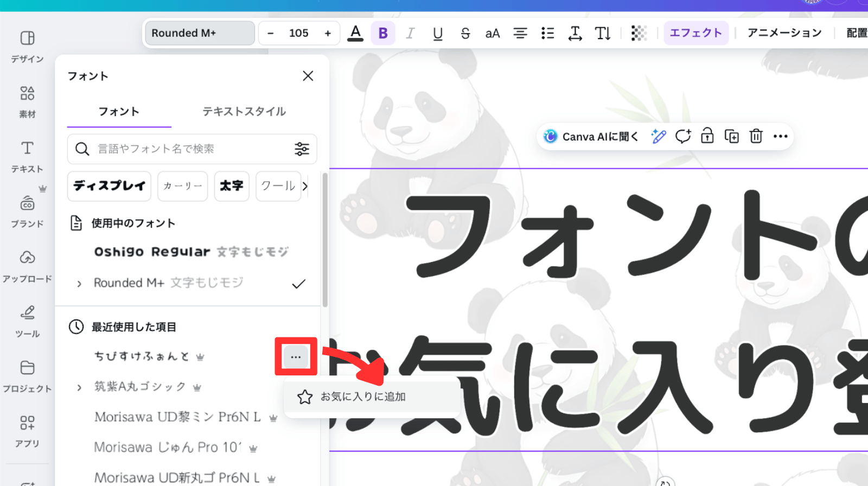The image size is (868, 486).
Task: Apply bulleted list formatting
Action: pos(548,33)
